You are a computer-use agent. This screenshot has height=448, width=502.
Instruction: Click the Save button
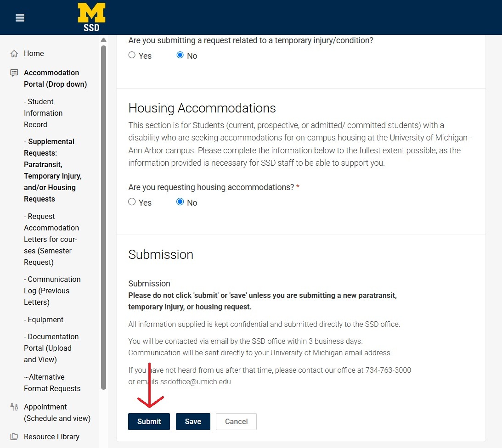point(193,421)
